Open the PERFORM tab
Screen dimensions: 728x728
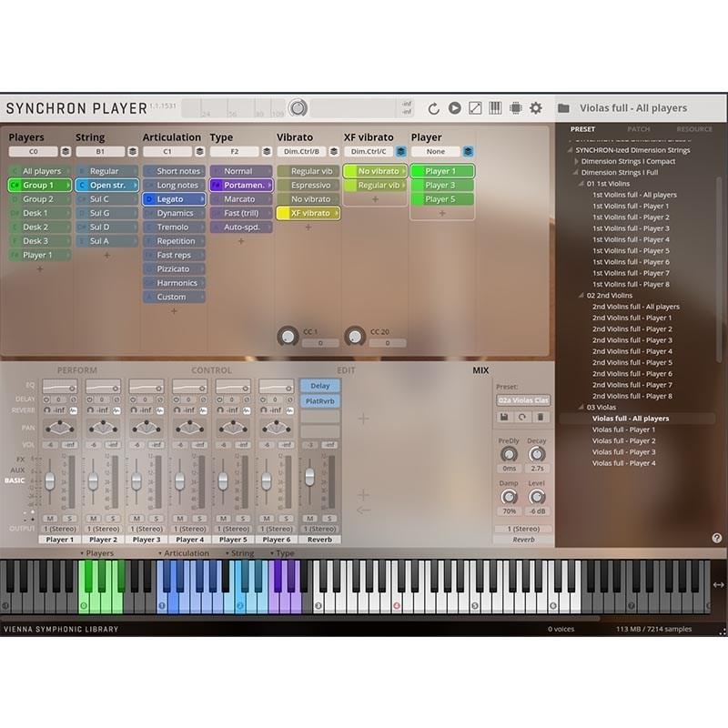tap(76, 370)
